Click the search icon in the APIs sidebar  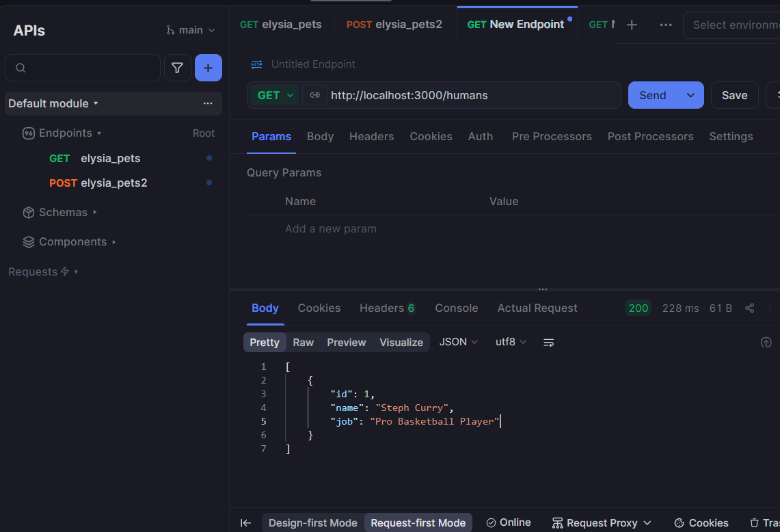21,68
